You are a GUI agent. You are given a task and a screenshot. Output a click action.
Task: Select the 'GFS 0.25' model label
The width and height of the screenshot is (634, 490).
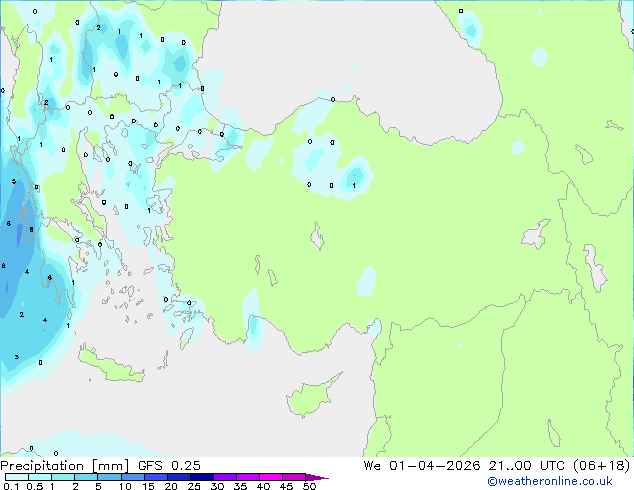point(169,466)
